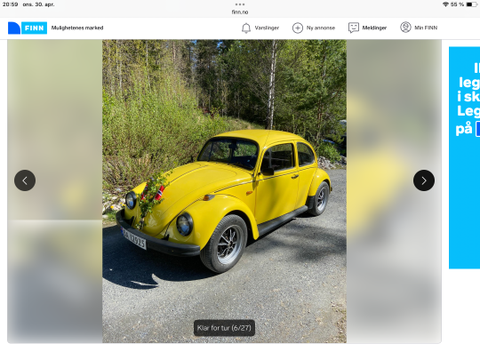Select the finn.no address bar

240,12
